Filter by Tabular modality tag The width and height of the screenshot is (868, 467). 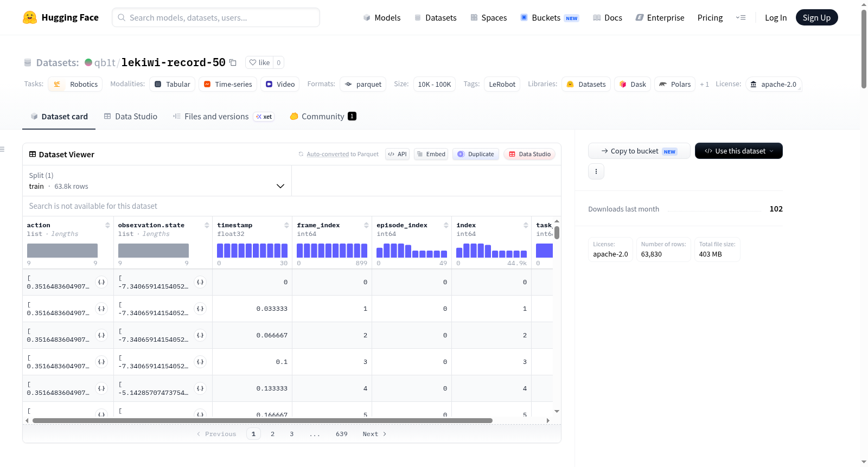[173, 84]
